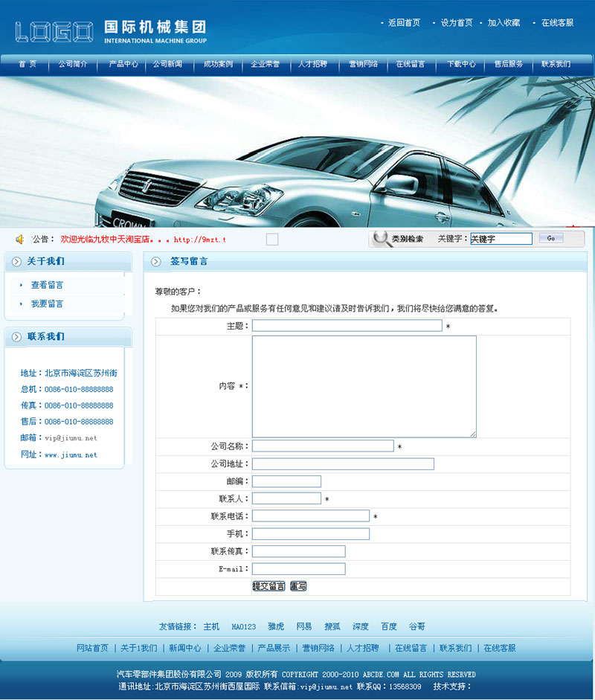595x700 pixels.
Task: Click the sidebar website www.jiumu.net
Action: 71,455
